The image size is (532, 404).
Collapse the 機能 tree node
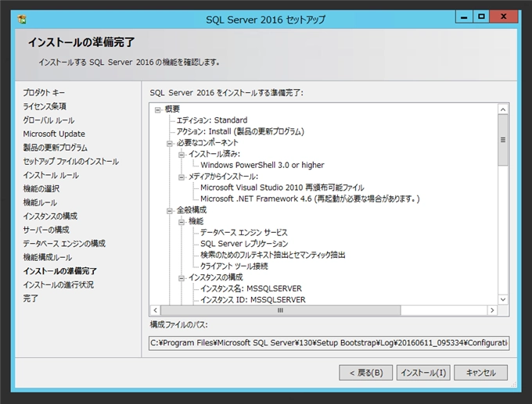pos(182,222)
